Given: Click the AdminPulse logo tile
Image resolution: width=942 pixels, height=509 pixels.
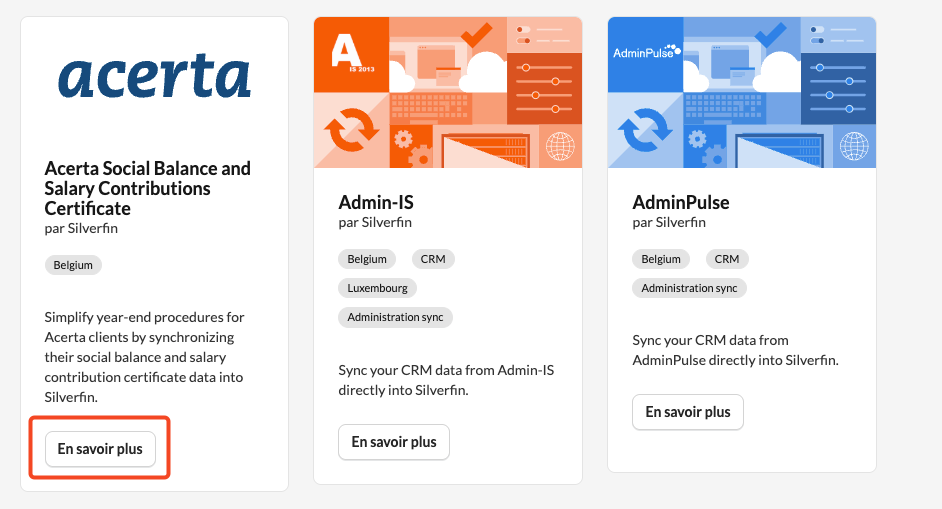Looking at the screenshot, I should click(x=645, y=55).
